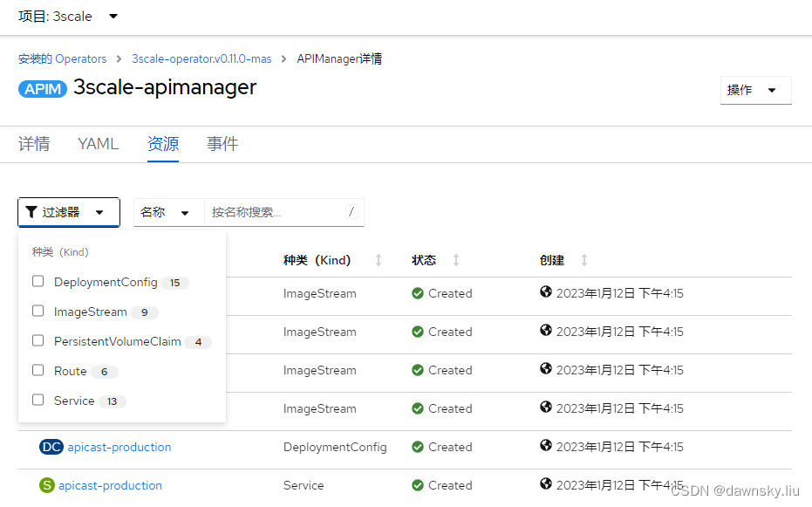
Task: Click Created status in the Service row
Action: point(450,485)
